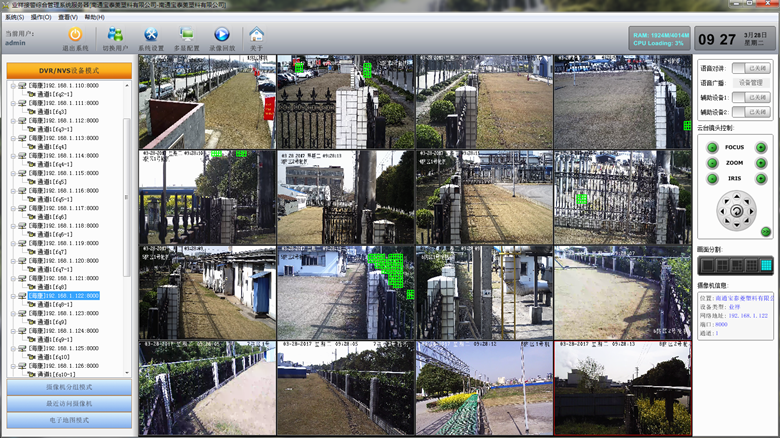Screen dimensions: 780x438
Task: Open the 系统(S) menu
Action: (x=13, y=17)
